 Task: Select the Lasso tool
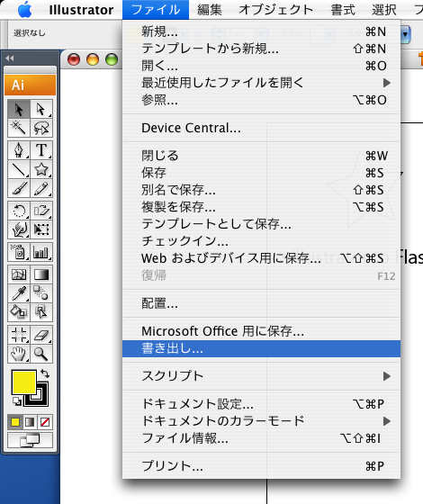[x=41, y=128]
